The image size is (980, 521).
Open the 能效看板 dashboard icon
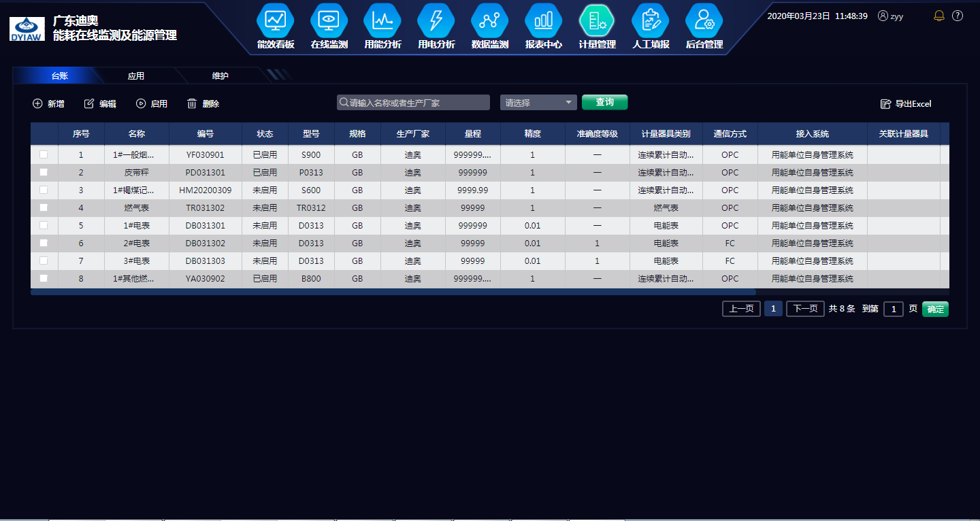275,21
